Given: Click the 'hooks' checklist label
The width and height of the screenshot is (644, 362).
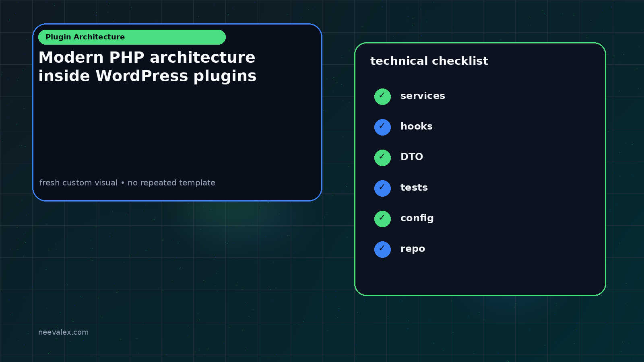Looking at the screenshot, I should [x=417, y=126].
